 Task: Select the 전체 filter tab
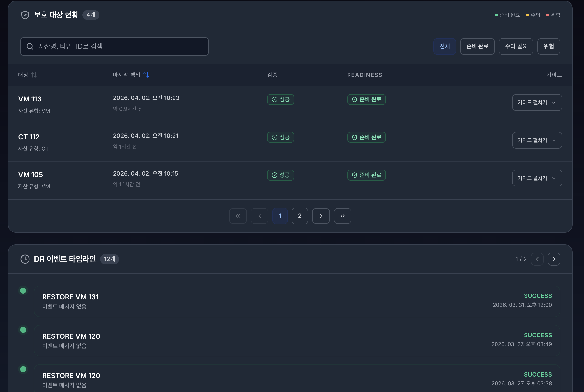coord(445,46)
